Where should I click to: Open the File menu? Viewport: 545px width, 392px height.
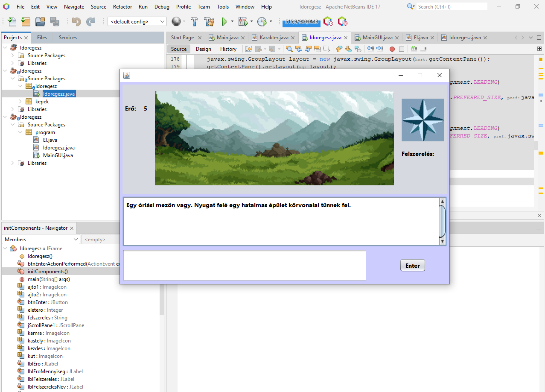(x=20, y=7)
